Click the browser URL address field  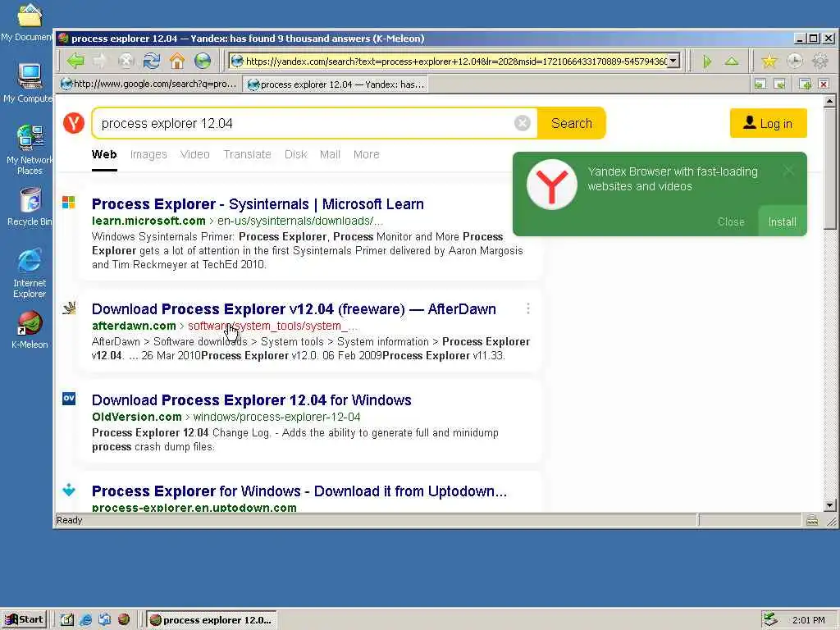(x=455, y=61)
